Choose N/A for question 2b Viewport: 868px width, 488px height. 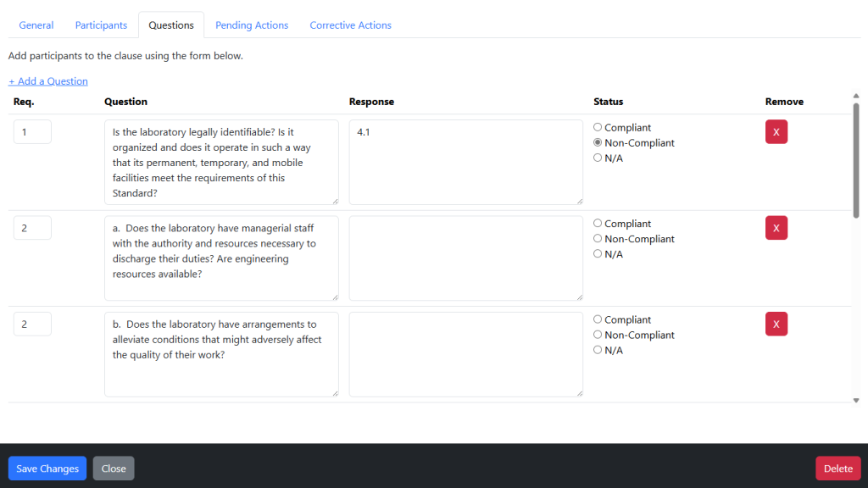click(598, 350)
